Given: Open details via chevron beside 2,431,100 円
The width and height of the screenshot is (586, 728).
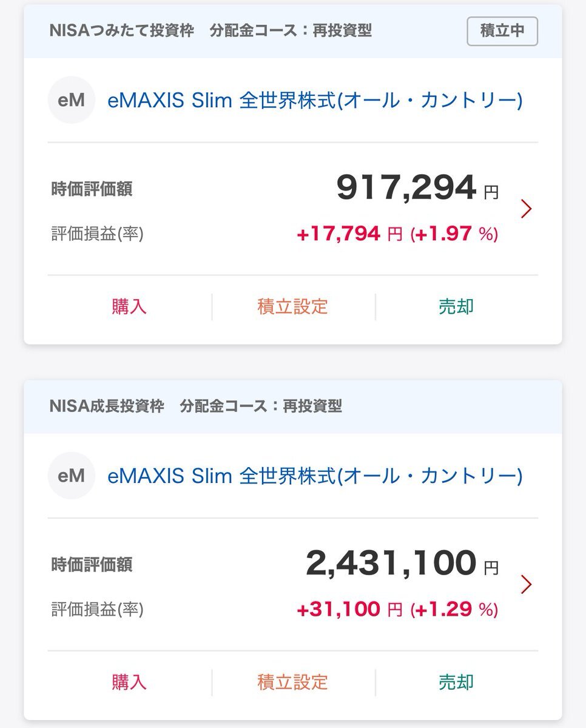Looking at the screenshot, I should (526, 584).
